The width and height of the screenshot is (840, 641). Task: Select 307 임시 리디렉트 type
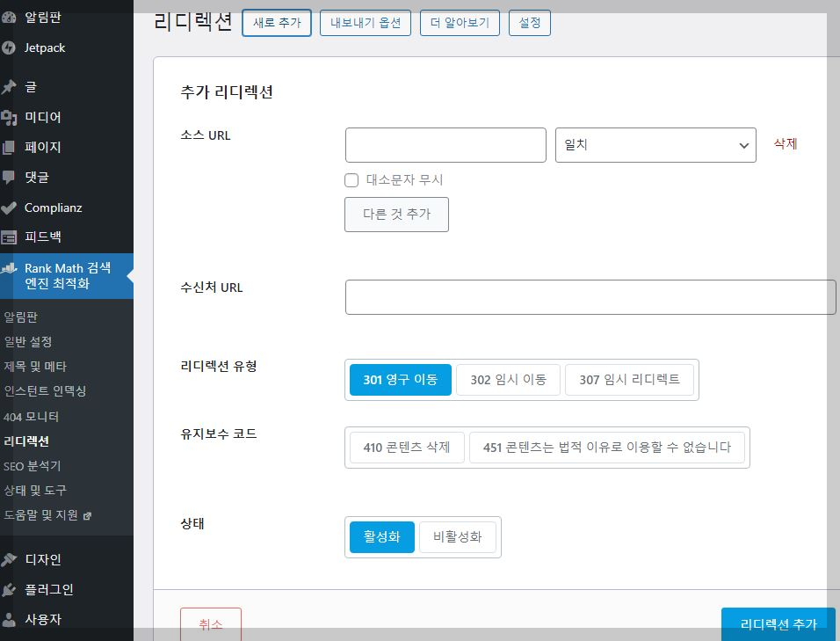pyautogui.click(x=629, y=380)
